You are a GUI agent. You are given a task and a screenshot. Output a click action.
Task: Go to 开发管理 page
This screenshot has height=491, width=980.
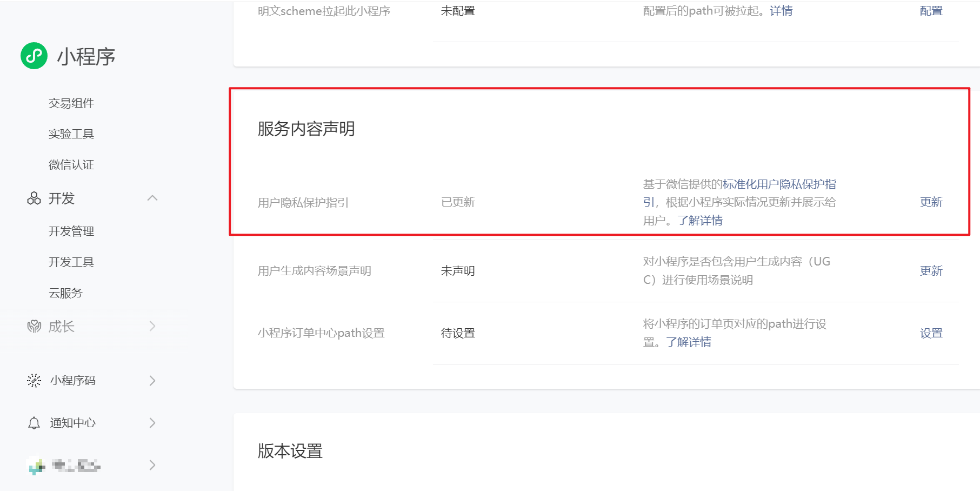click(x=71, y=231)
